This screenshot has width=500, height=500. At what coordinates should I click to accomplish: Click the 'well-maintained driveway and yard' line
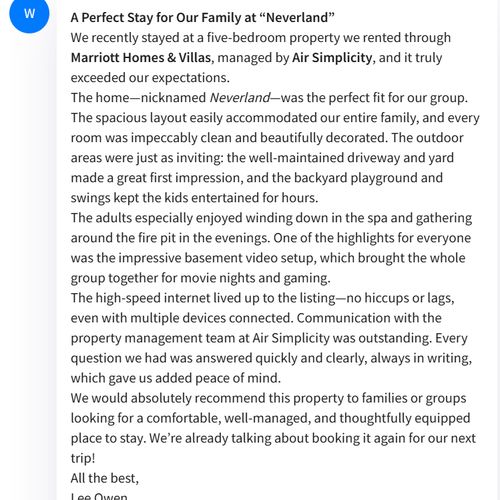pyautogui.click(x=262, y=158)
